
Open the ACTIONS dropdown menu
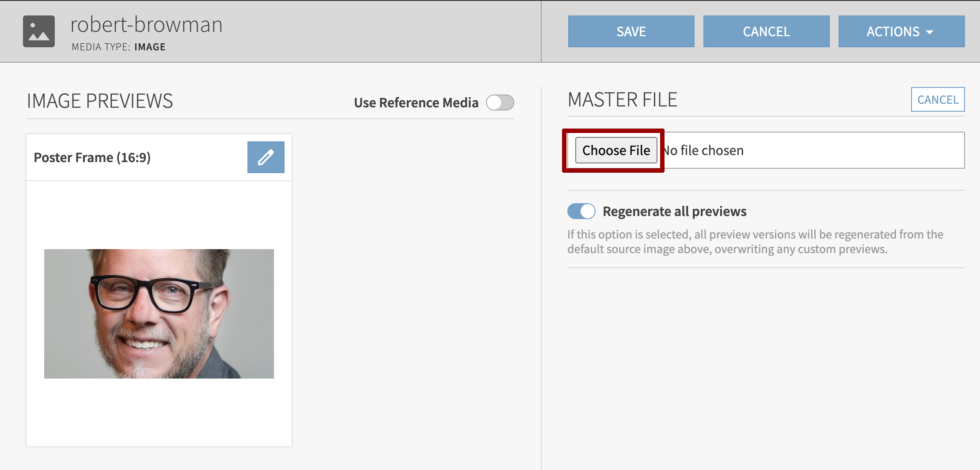tap(901, 31)
